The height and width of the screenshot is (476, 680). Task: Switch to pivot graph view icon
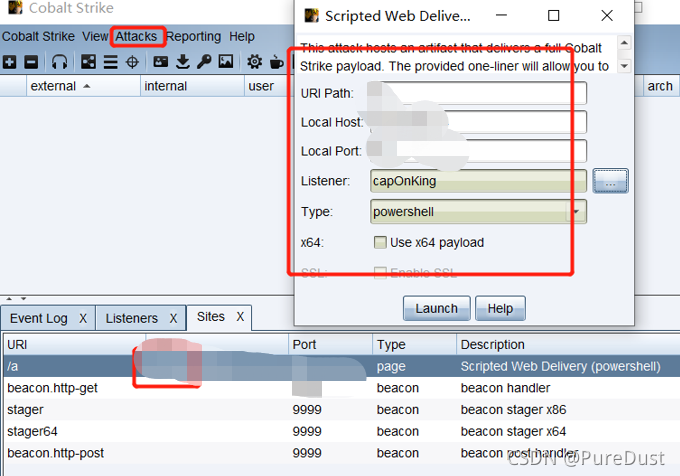[88, 62]
